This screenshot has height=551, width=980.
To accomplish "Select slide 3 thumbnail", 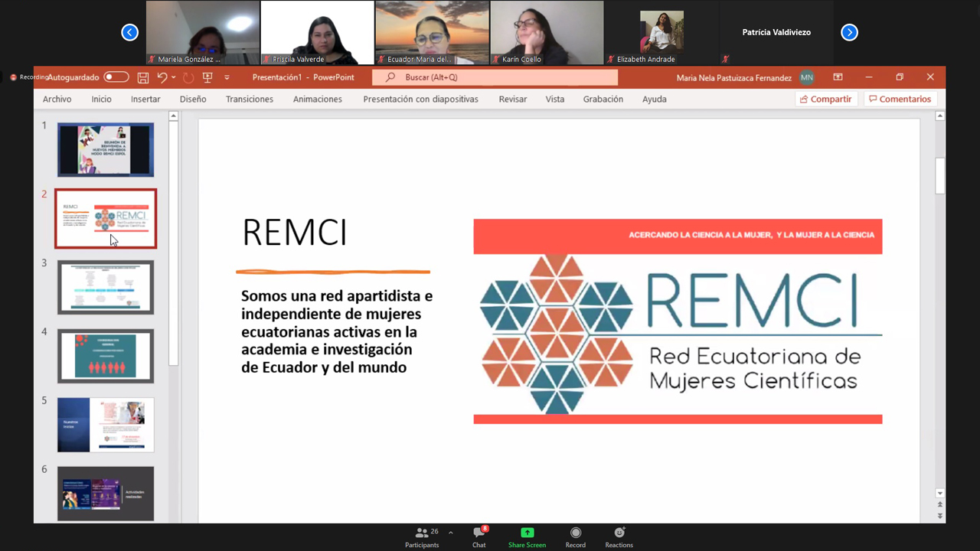I will click(x=106, y=288).
